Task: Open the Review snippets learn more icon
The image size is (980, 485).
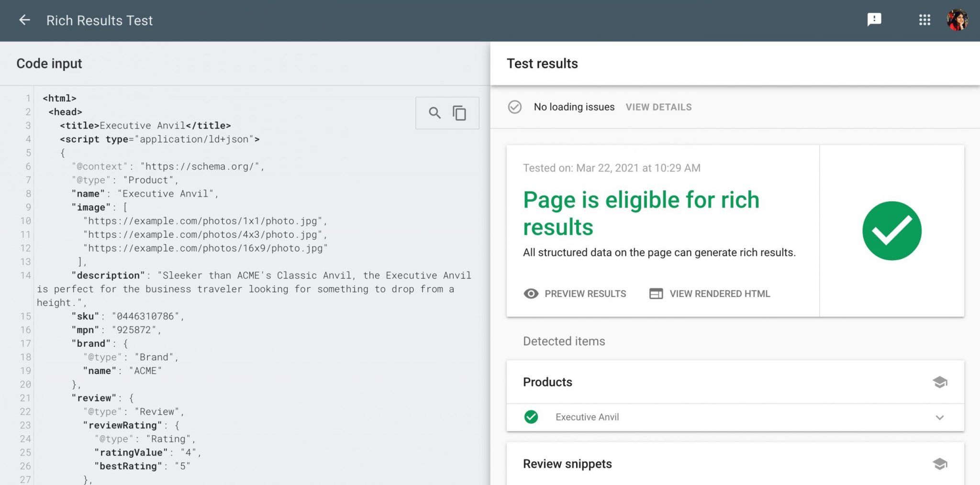Action: point(939,463)
